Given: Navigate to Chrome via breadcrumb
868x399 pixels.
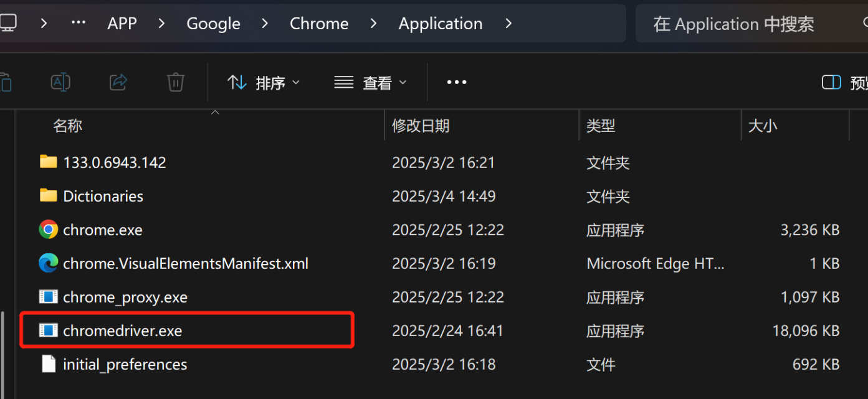Looking at the screenshot, I should pyautogui.click(x=319, y=23).
